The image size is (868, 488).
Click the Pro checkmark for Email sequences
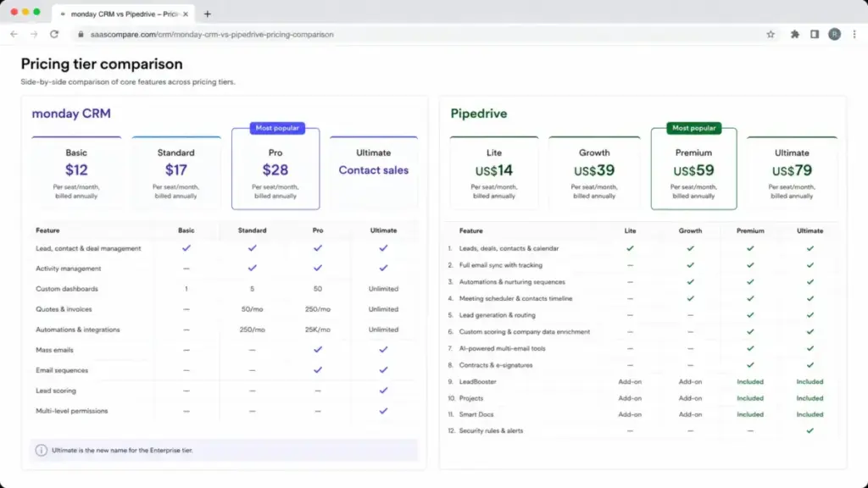(x=318, y=370)
